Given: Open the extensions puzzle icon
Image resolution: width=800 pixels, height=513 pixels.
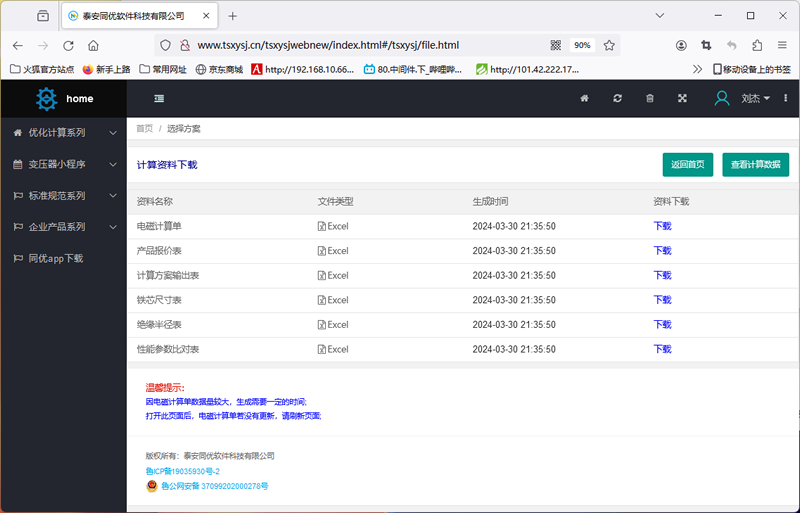Looking at the screenshot, I should tap(757, 45).
